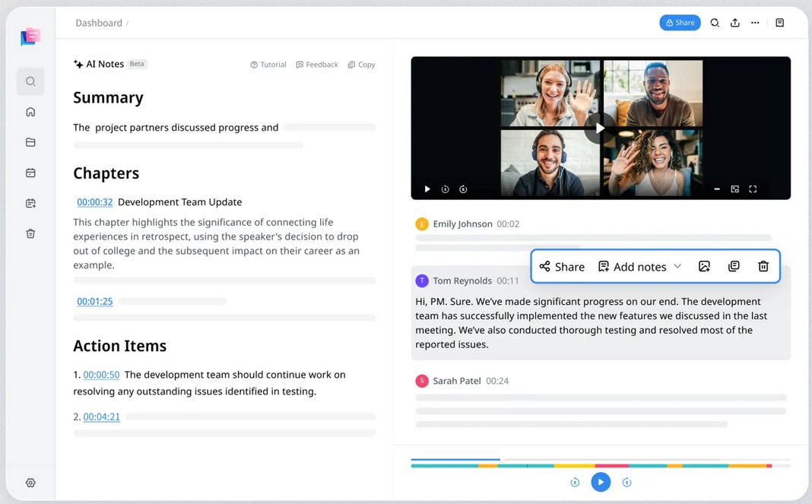Copy the AI Notes

point(361,65)
